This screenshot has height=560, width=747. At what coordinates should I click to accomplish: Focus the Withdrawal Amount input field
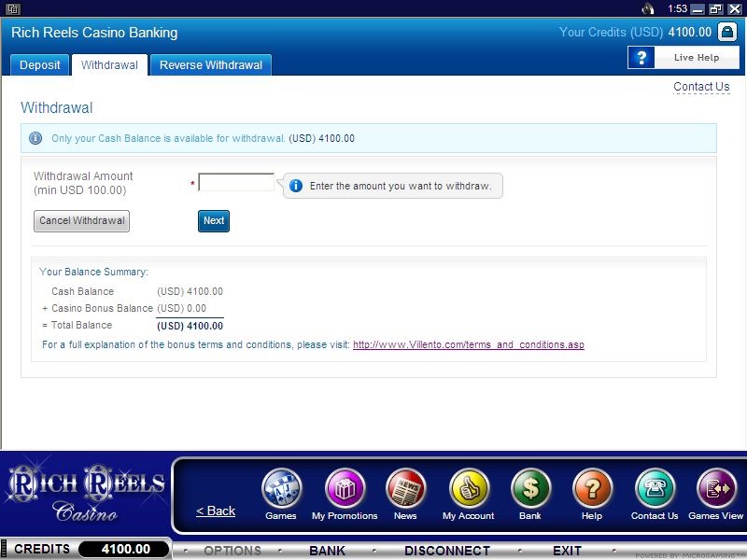[236, 182]
